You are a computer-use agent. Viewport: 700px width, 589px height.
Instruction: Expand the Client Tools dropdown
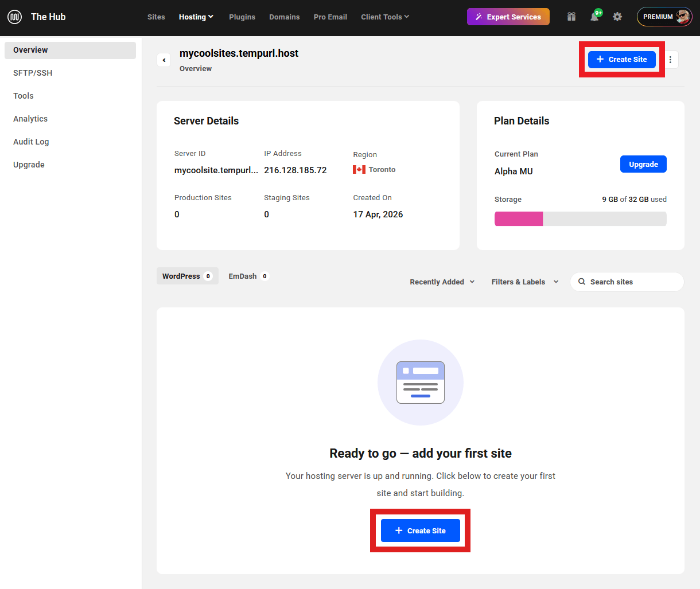click(385, 17)
